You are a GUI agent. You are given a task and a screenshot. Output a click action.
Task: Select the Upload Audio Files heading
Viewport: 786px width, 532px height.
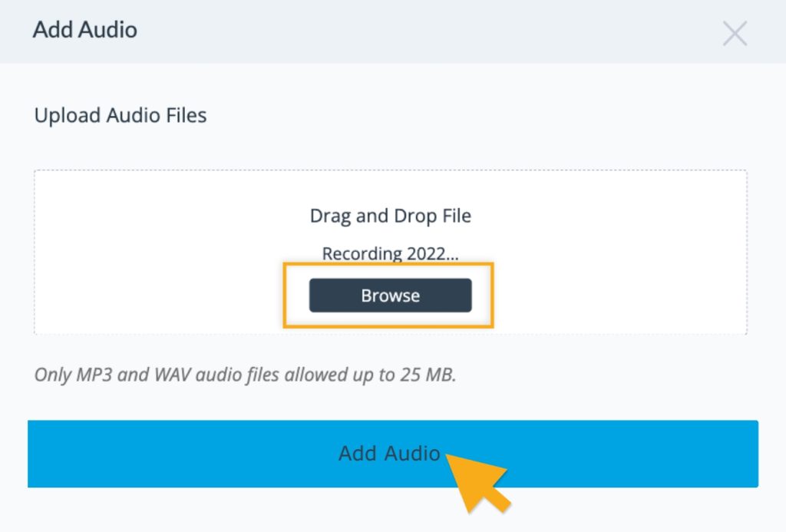(120, 115)
